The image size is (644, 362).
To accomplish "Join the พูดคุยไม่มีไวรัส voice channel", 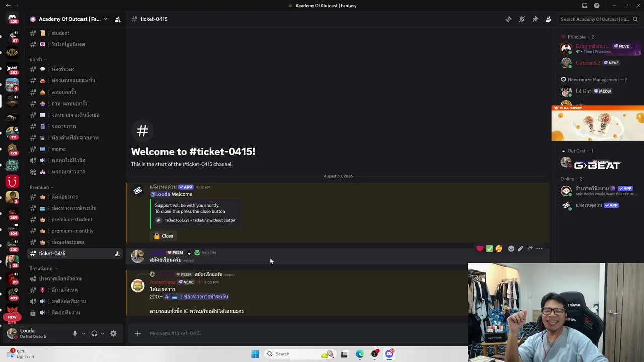I will 68,160.
